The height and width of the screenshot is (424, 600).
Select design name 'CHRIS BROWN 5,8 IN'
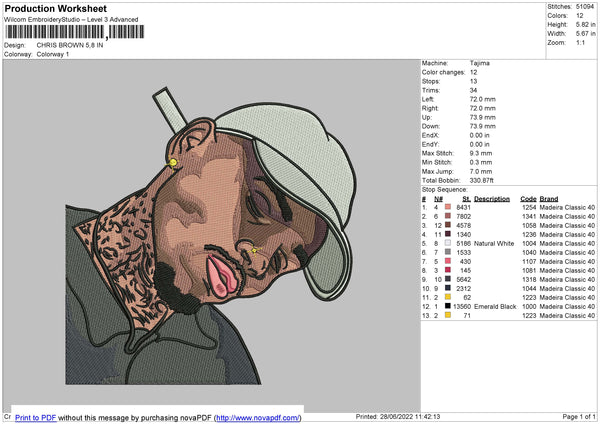pos(70,45)
